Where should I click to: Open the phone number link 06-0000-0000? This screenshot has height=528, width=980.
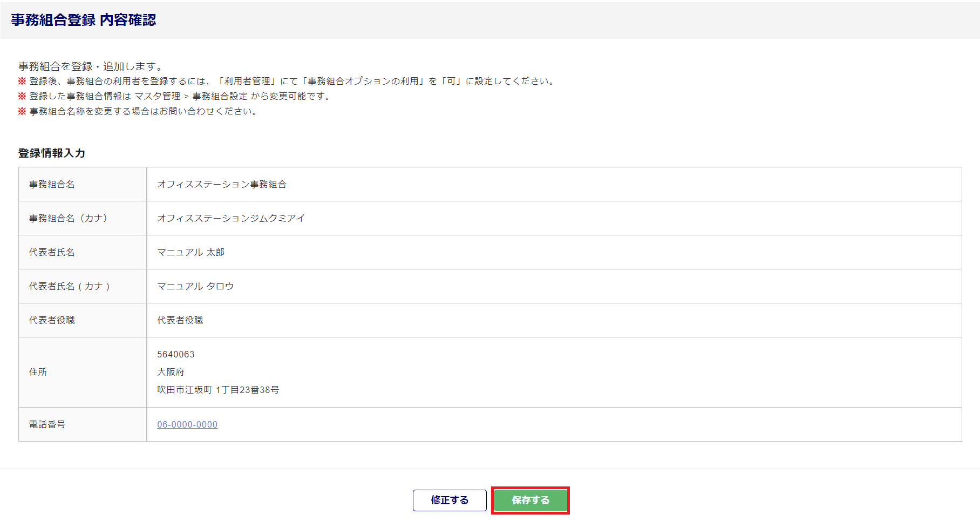pos(187,424)
